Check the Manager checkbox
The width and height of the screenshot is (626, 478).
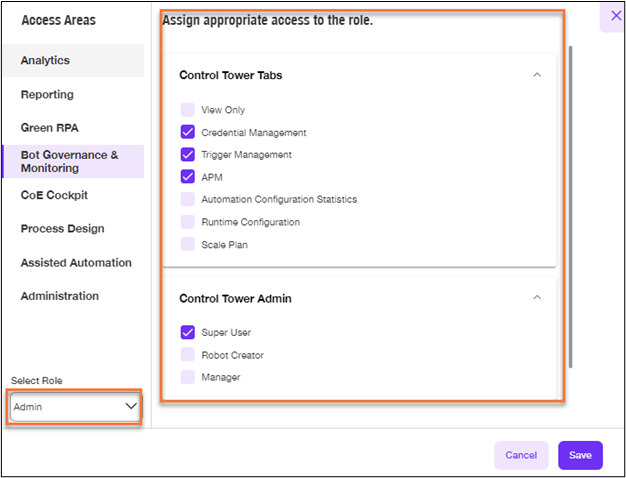click(x=188, y=377)
